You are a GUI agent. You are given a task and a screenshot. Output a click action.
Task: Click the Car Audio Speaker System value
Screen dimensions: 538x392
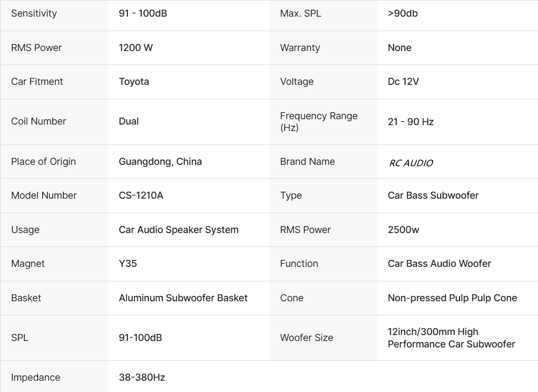178,230
